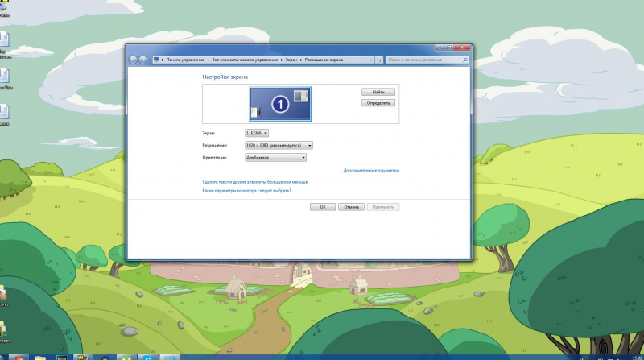The height and width of the screenshot is (360, 644).
Task: Open the green uTorrent taskbar icon
Action: pos(126,357)
